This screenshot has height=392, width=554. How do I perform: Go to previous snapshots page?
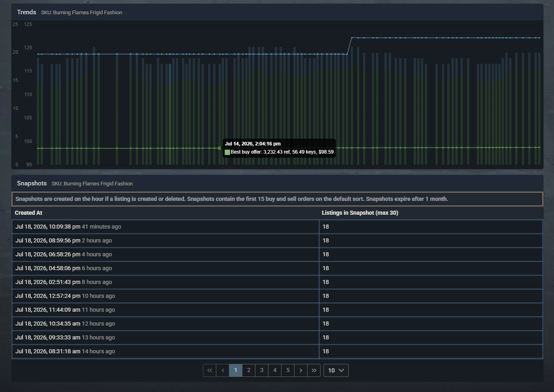(x=222, y=370)
